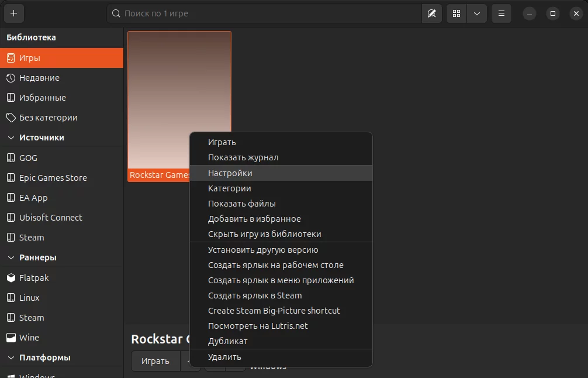
Task: Toggle hidden games eye-slash icon in header
Action: coord(431,13)
